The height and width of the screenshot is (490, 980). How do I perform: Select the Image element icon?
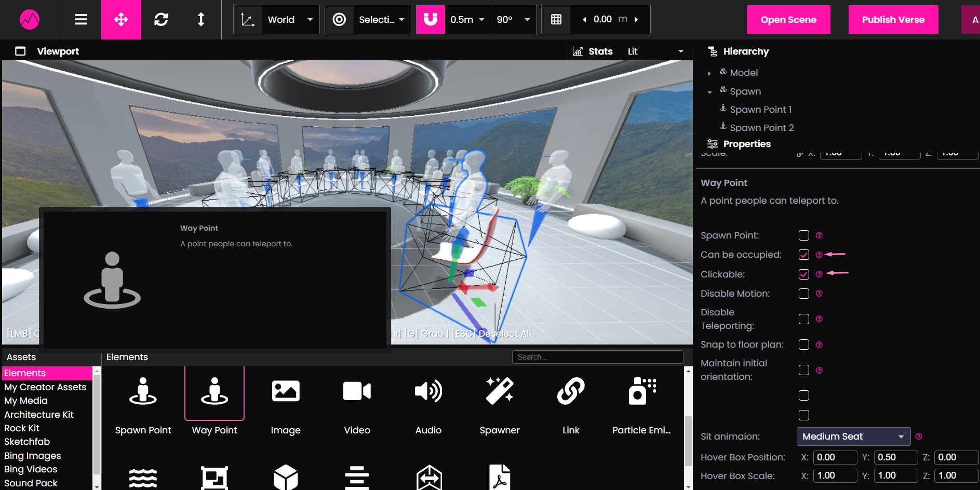click(x=286, y=391)
